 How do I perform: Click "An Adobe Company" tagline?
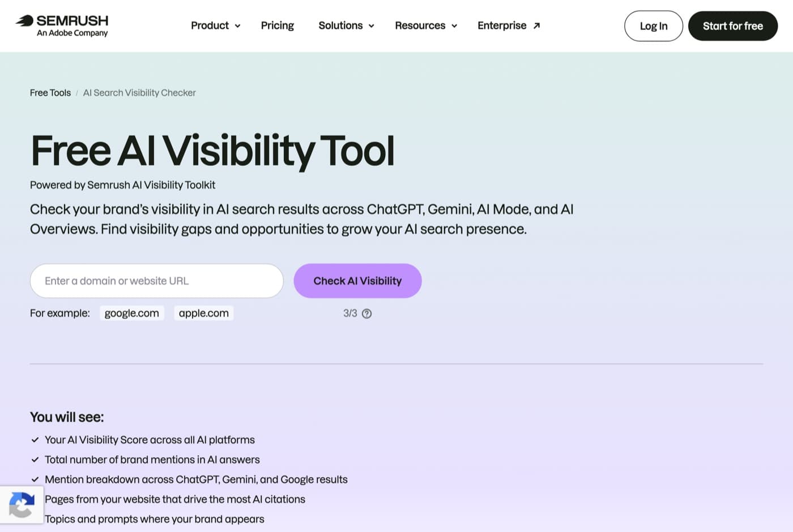[73, 33]
